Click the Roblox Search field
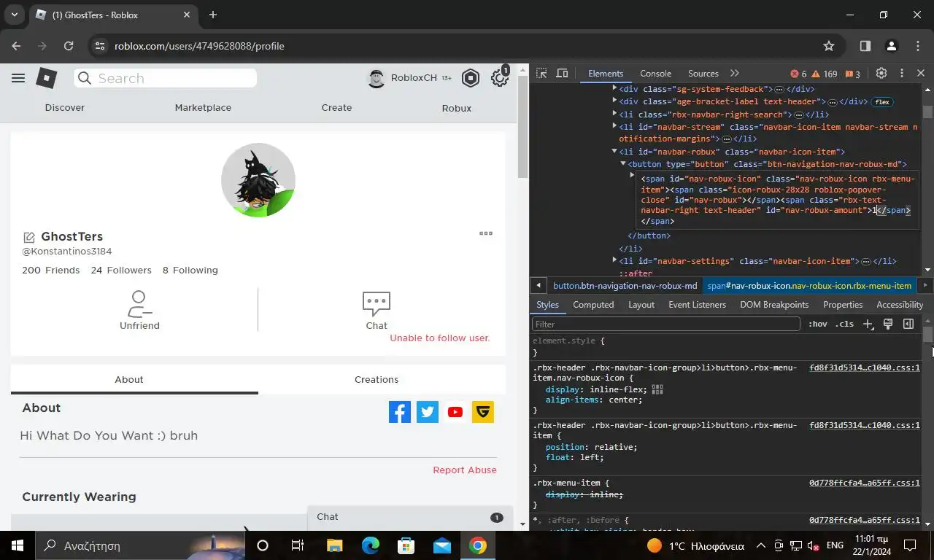The width and height of the screenshot is (934, 560). (165, 78)
